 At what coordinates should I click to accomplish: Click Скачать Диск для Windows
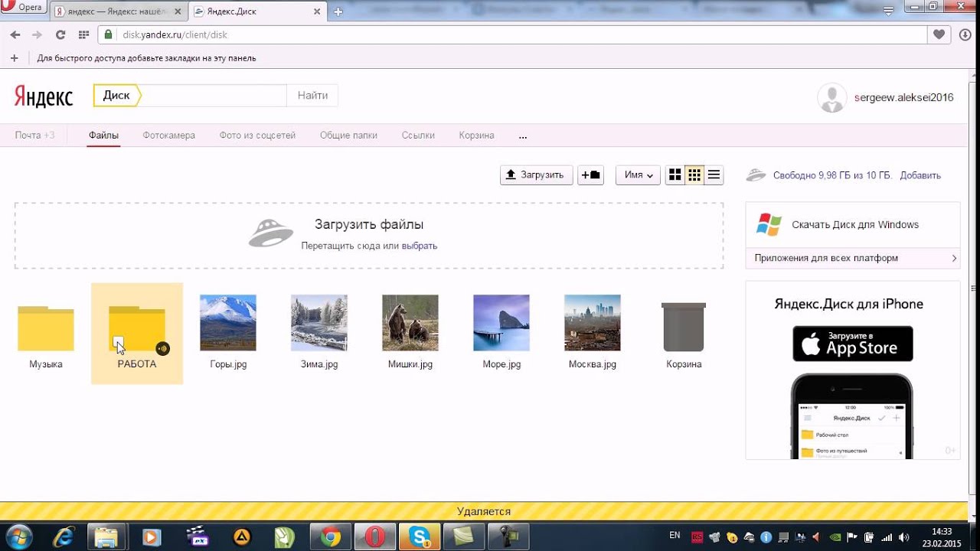[855, 224]
